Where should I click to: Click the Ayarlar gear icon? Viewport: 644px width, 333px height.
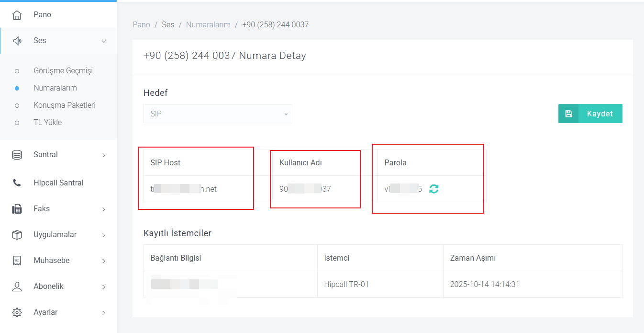pos(17,312)
